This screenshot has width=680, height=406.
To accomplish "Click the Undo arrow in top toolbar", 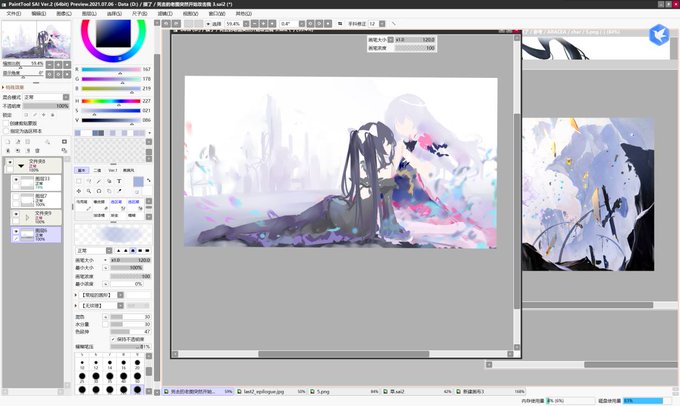I will click(166, 24).
